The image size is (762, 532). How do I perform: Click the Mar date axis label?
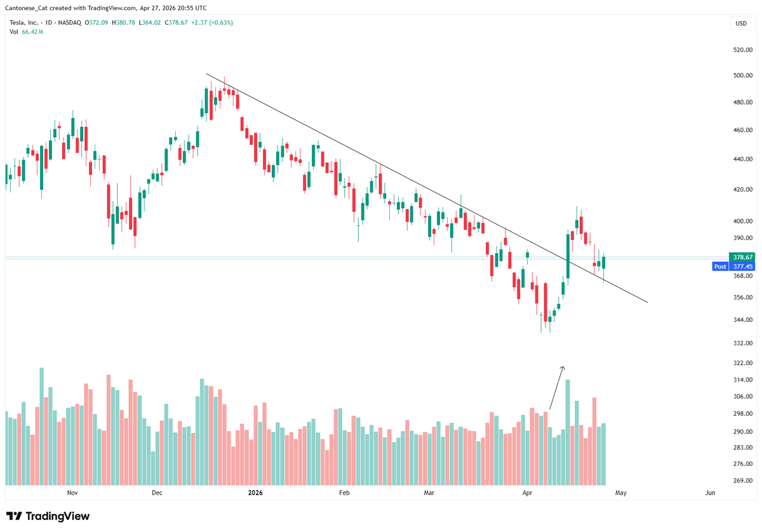point(429,493)
